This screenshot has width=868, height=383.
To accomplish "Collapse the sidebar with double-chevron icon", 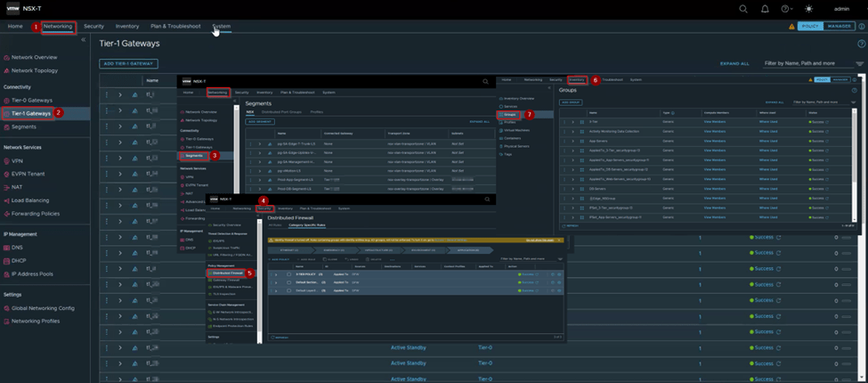I will [83, 40].
